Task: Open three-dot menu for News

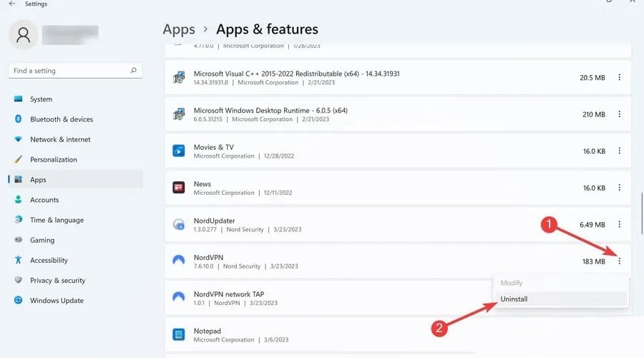Action: (620, 188)
